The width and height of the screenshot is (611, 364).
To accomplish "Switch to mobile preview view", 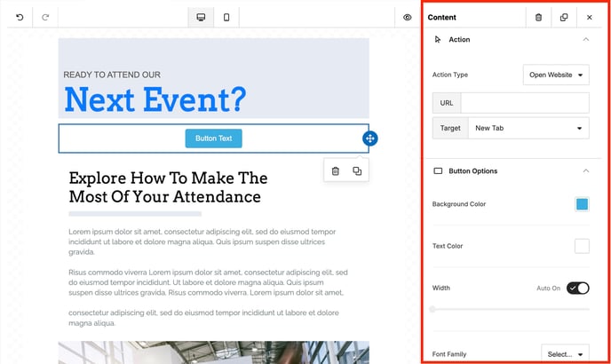I will point(226,17).
